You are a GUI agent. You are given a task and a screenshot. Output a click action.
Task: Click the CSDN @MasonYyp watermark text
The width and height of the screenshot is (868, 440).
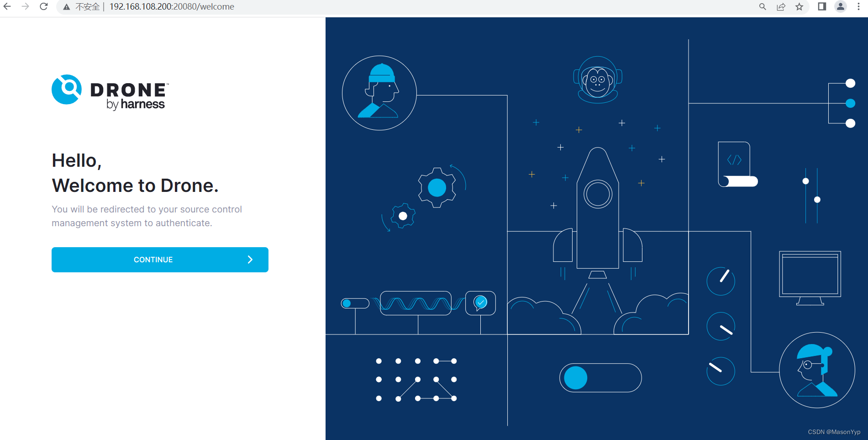[834, 431]
